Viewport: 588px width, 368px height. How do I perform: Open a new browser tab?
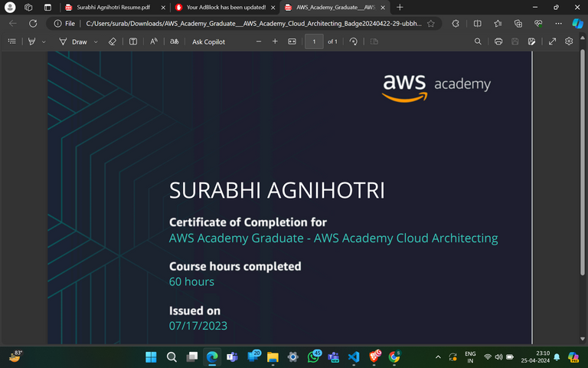pos(400,7)
